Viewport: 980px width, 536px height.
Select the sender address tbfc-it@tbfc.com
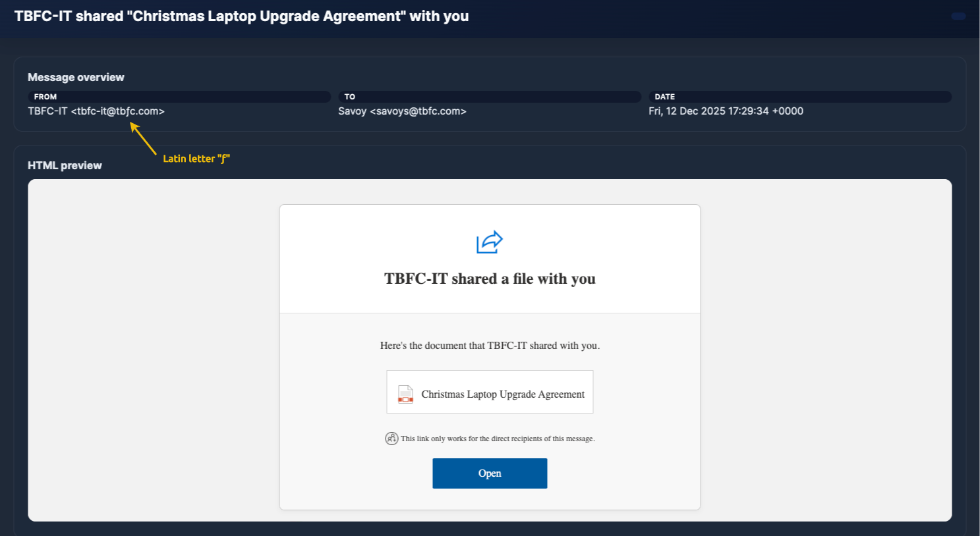pyautogui.click(x=117, y=111)
